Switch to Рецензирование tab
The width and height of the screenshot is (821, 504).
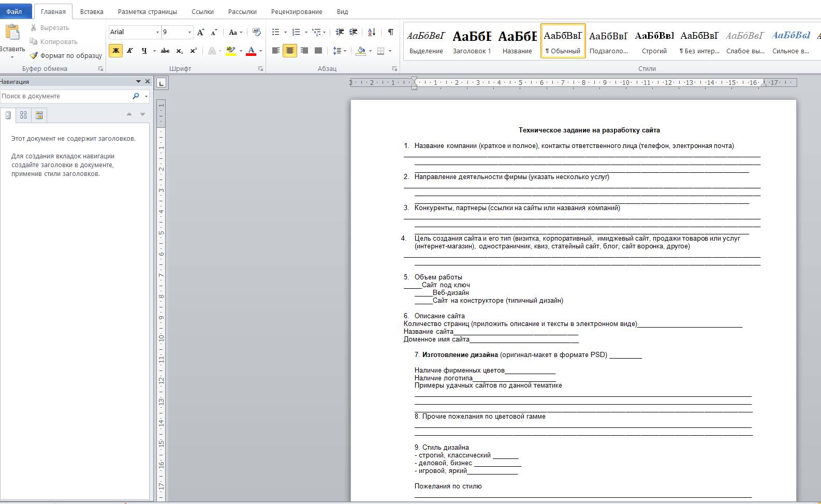tap(297, 11)
